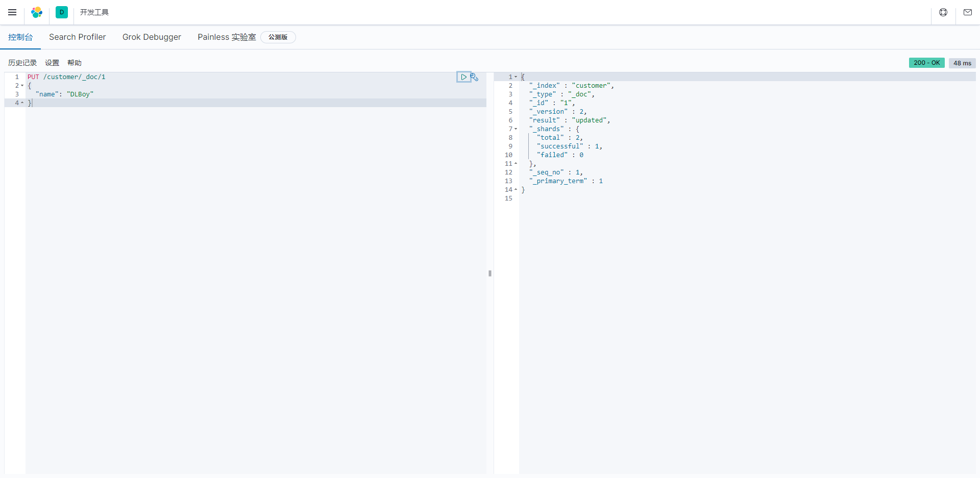The width and height of the screenshot is (980, 478).
Task: Open the Painless 实验室 tab
Action: coord(227,37)
